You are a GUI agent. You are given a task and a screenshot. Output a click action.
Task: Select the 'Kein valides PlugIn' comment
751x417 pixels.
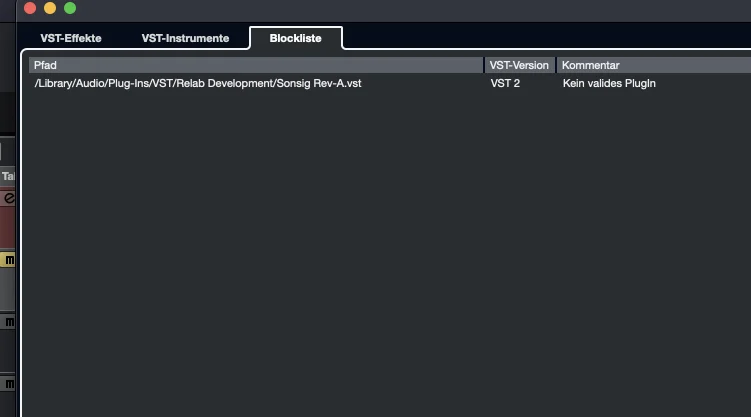coord(609,83)
